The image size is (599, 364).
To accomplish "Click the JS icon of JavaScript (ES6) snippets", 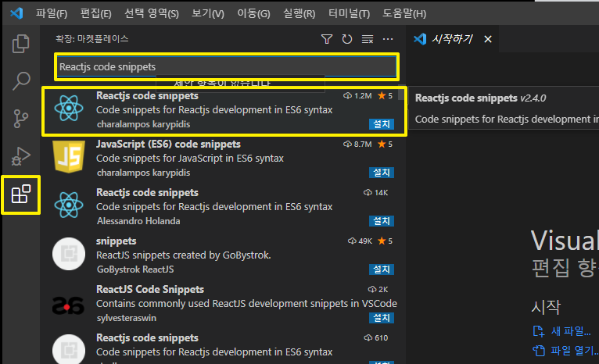I will (69, 156).
